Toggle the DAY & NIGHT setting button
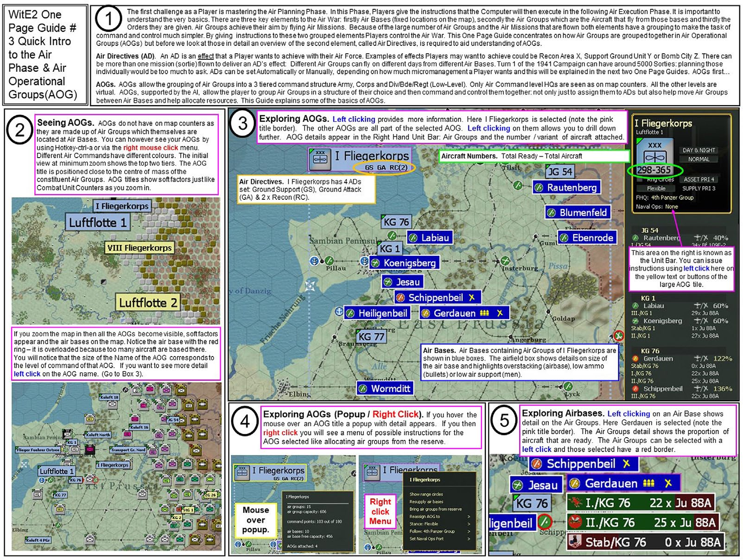 click(699, 150)
